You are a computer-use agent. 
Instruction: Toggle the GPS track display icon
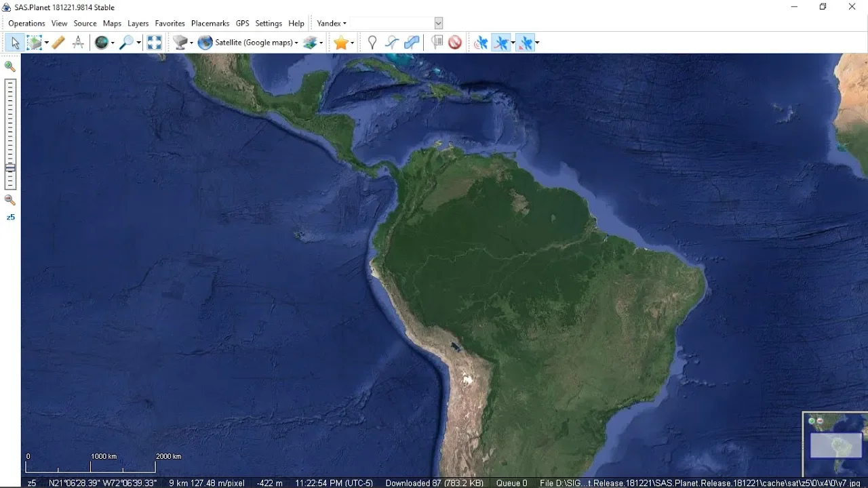501,43
